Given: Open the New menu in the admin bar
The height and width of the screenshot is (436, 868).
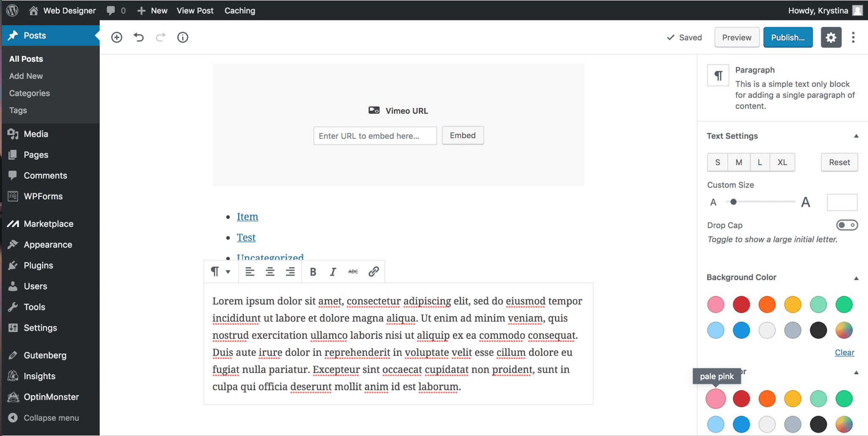Looking at the screenshot, I should [152, 10].
